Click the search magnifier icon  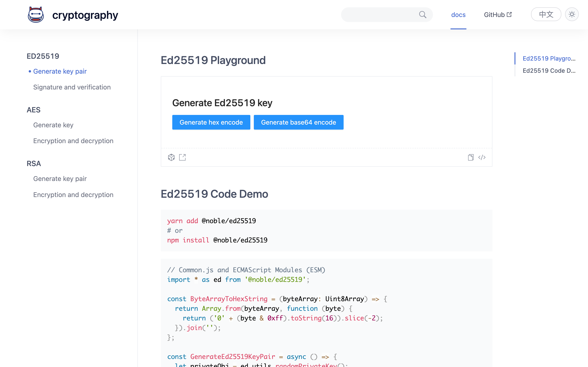tap(423, 15)
